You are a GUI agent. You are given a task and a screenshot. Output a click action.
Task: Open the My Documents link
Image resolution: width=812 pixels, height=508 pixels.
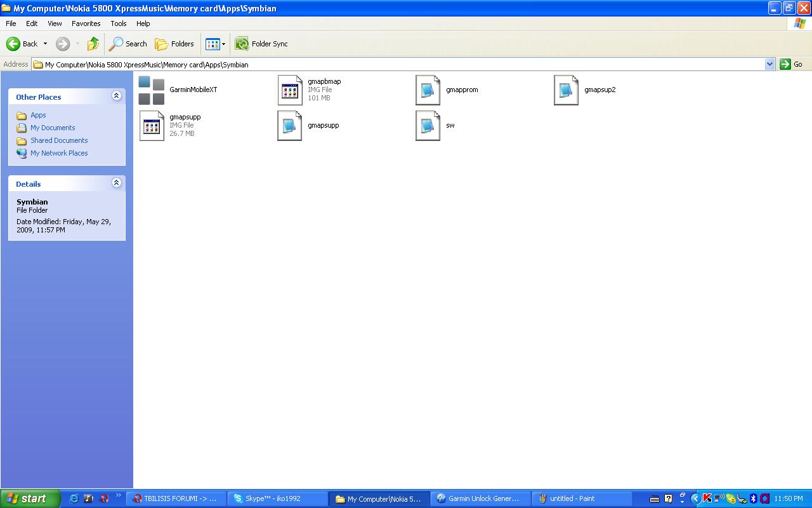click(x=53, y=128)
